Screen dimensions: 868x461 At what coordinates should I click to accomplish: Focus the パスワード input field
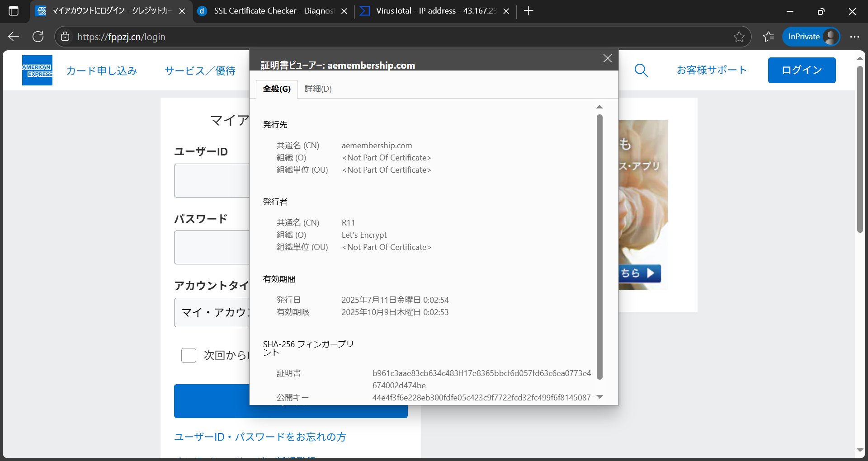click(x=212, y=247)
